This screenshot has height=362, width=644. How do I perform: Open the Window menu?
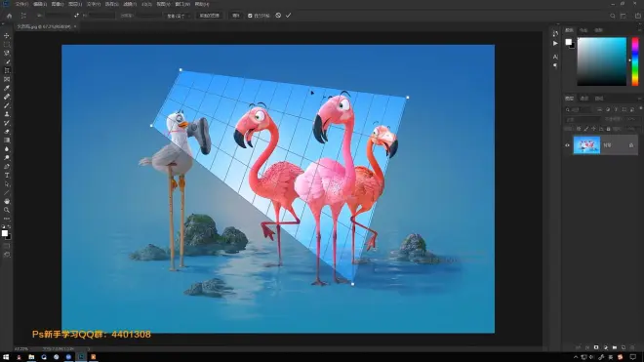182,4
